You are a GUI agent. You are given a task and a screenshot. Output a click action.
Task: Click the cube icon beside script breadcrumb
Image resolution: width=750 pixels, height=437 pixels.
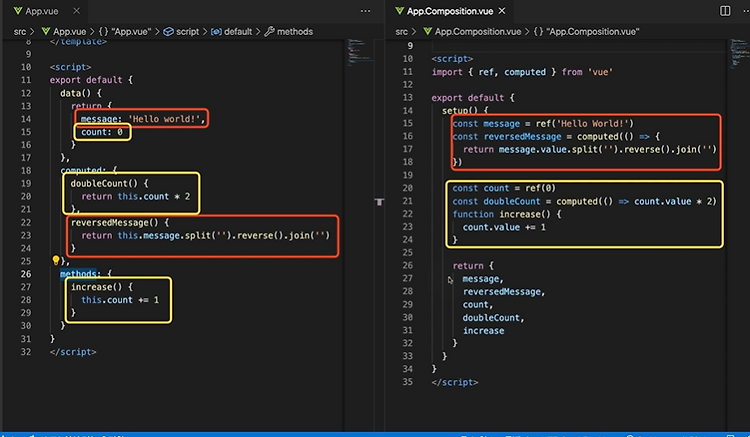168,32
